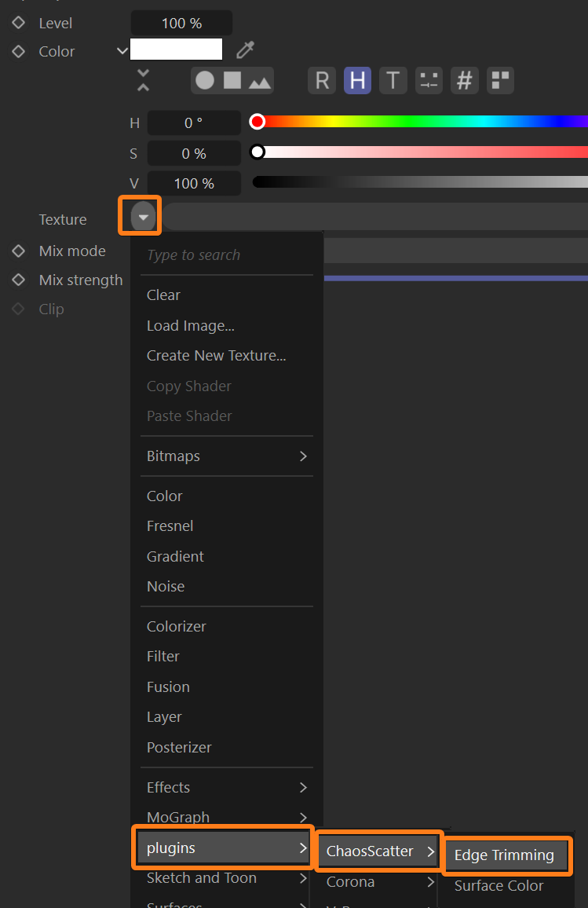Pick color with the eyedropper icon
The image size is (588, 908).
pyautogui.click(x=246, y=50)
